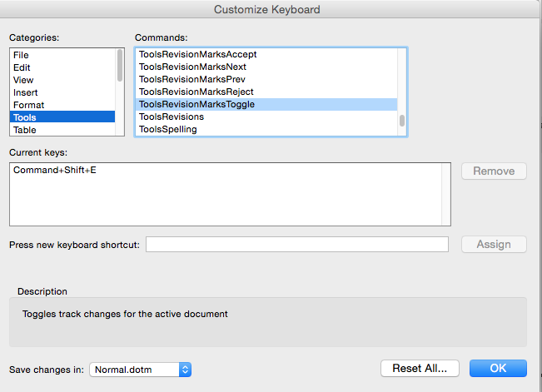
Task: Select ToolsRevisionMarksAccept command
Action: (266, 54)
